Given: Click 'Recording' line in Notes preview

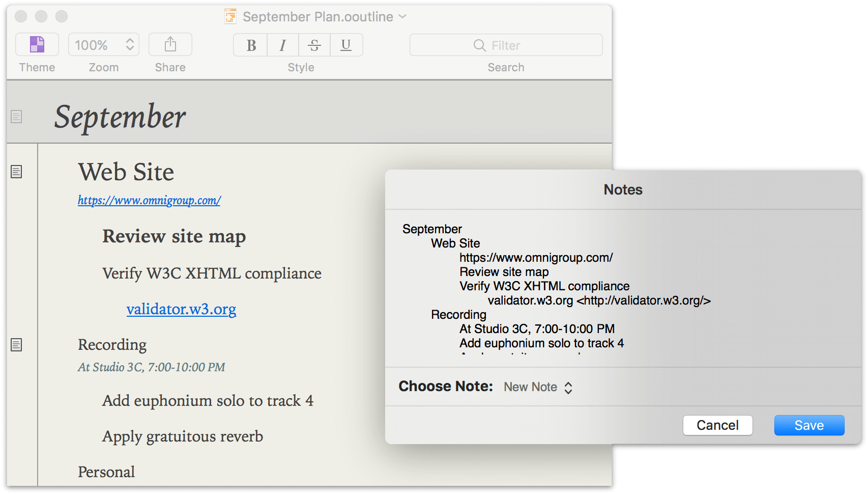Looking at the screenshot, I should [458, 315].
